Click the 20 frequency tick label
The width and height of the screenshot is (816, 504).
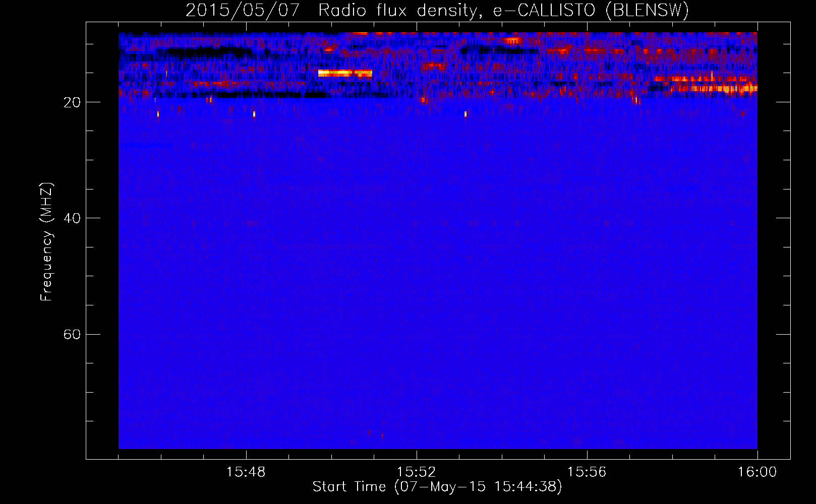point(72,102)
